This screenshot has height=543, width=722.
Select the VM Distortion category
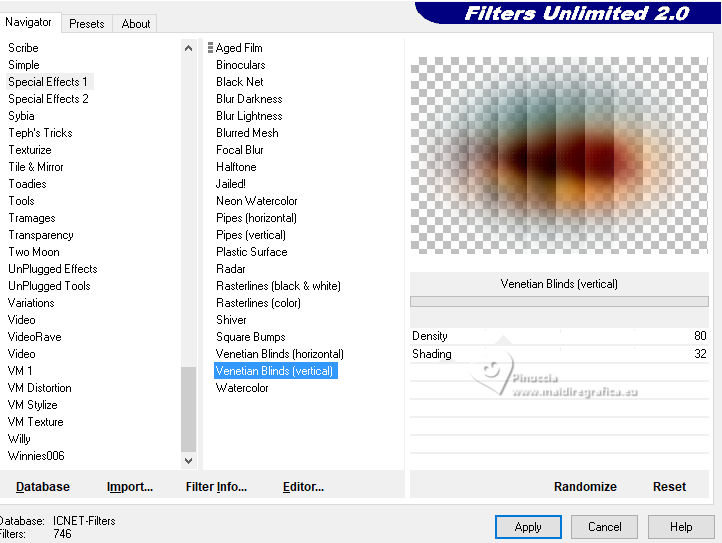click(40, 388)
